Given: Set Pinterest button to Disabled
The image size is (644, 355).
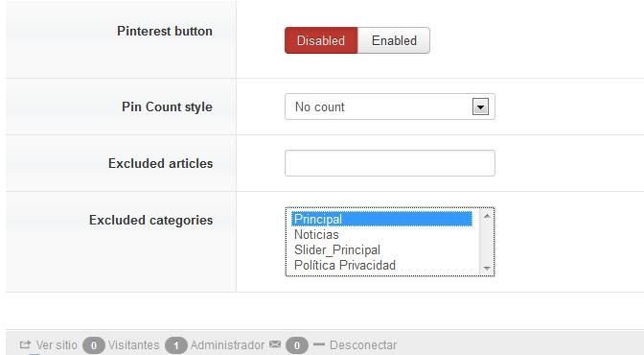Looking at the screenshot, I should (321, 40).
